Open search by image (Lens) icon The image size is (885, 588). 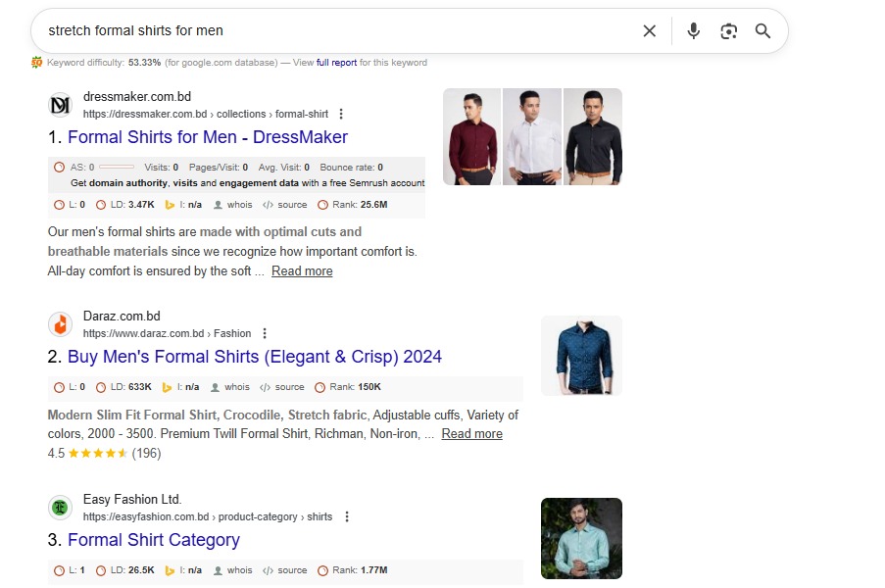[x=728, y=31]
